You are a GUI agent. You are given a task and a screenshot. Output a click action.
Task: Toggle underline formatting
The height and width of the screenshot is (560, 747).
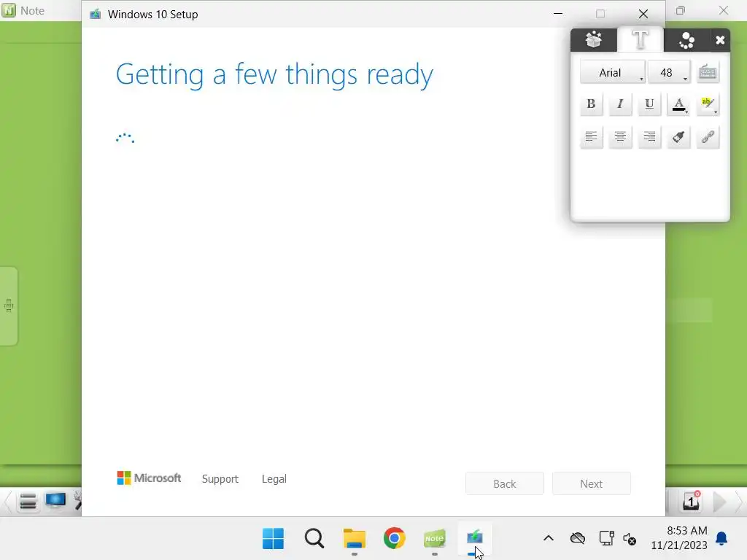649,104
